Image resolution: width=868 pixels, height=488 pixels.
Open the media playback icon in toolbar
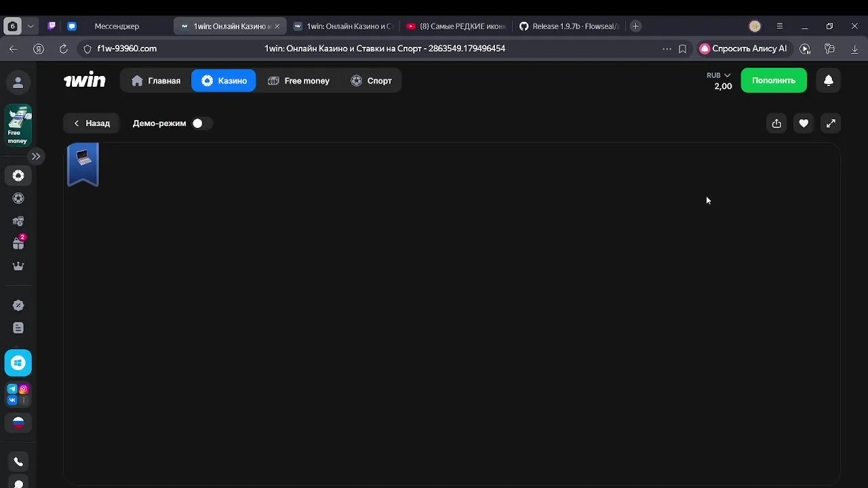tap(805, 49)
